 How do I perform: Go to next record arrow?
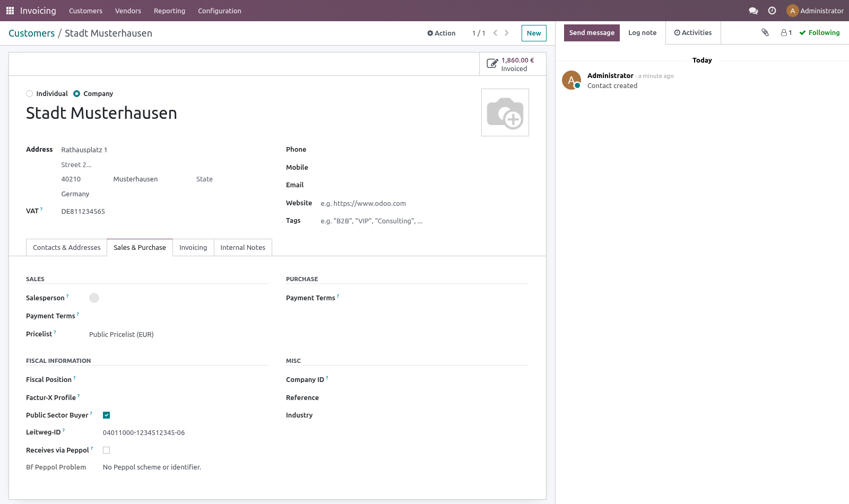point(507,33)
